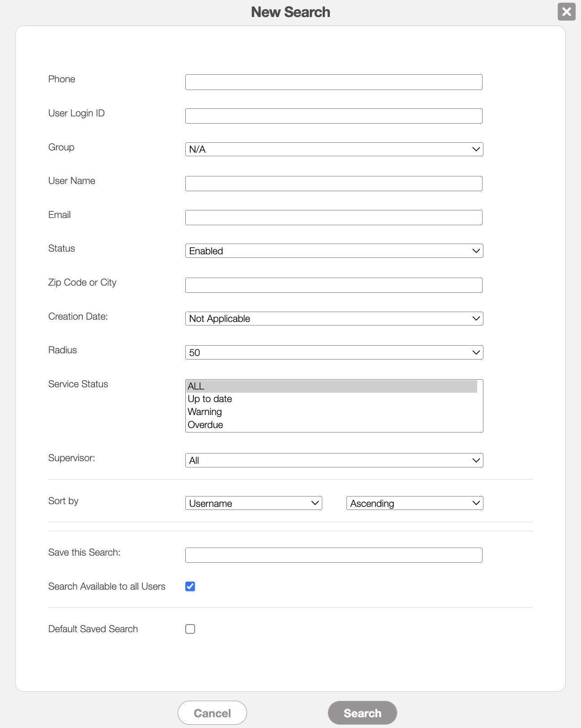The width and height of the screenshot is (581, 728).
Task: Open the Radius dropdown set to 50
Action: coord(334,352)
